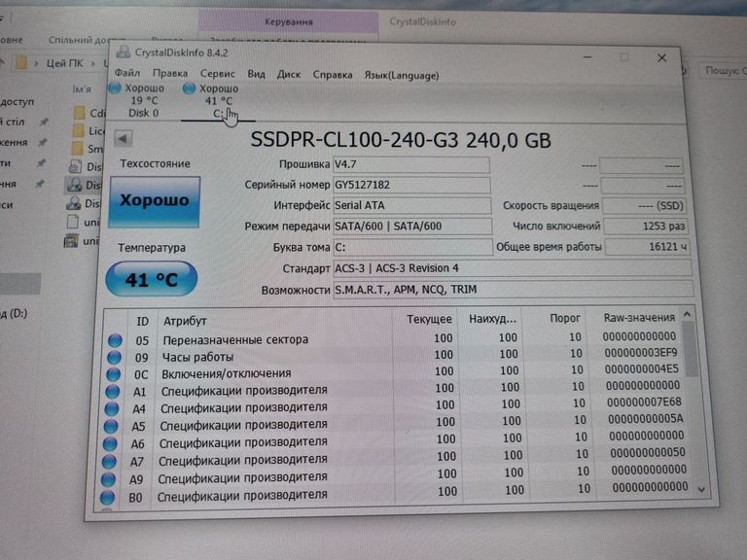Viewport: 747px width, 560px height.
Task: Click status dot for attribute 0C
Action: coord(113,373)
